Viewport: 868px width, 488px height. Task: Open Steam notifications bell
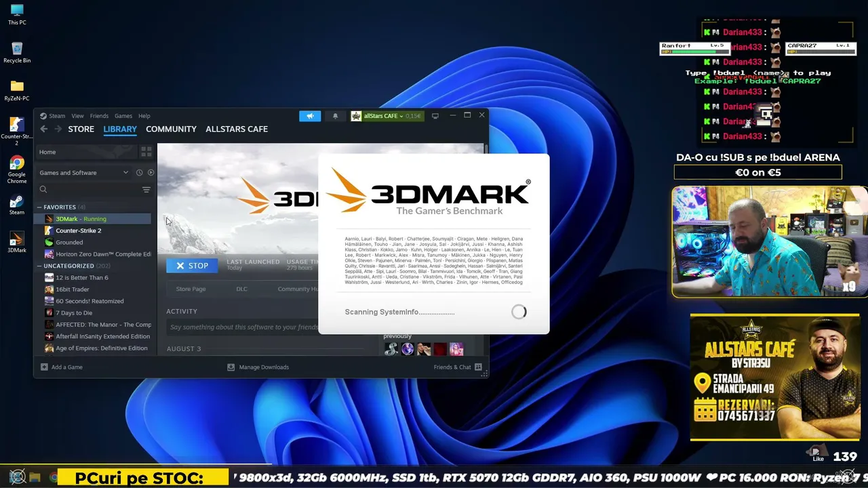[335, 116]
